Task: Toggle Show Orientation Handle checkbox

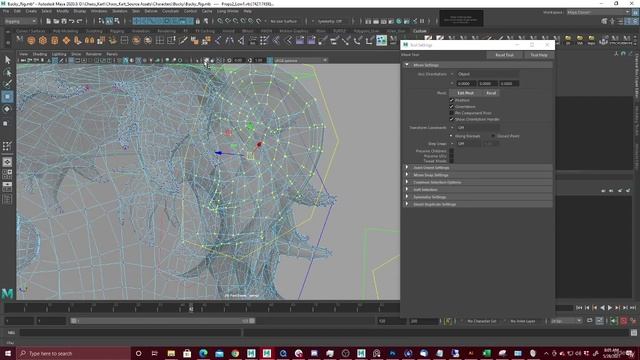Action: (451, 119)
